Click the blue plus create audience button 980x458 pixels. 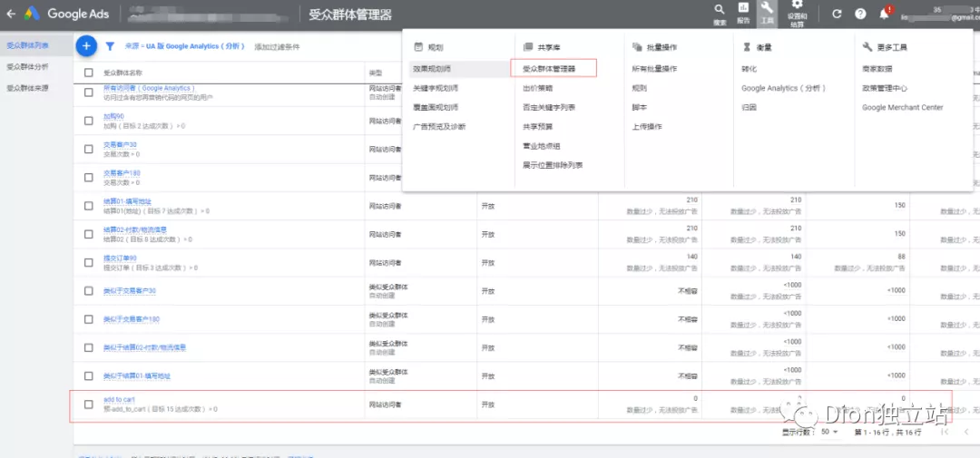86,45
